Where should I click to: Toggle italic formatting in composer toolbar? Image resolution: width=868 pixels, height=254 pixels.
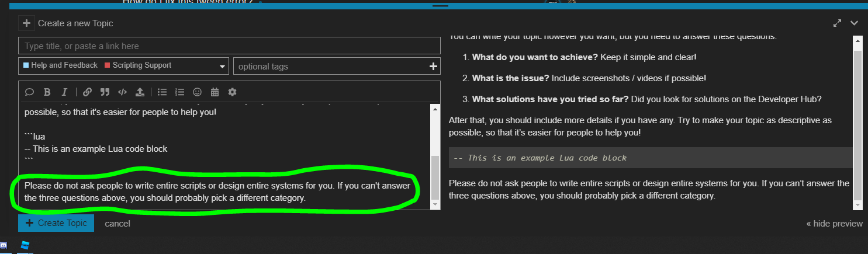(x=64, y=92)
